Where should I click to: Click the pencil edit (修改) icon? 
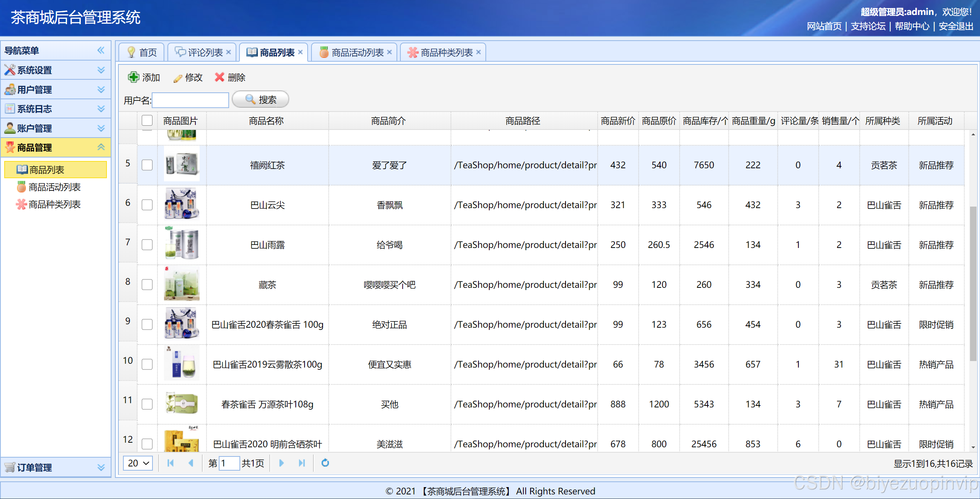(177, 78)
